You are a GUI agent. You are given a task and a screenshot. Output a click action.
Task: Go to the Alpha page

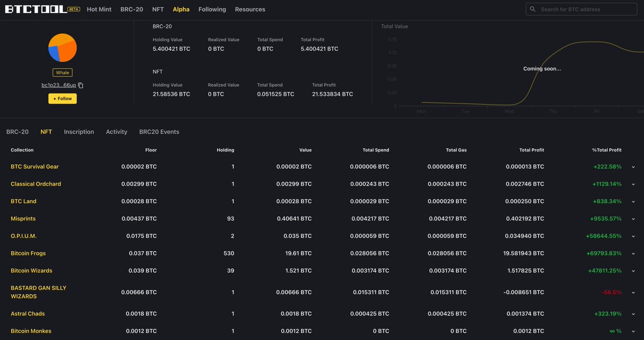pyautogui.click(x=181, y=9)
